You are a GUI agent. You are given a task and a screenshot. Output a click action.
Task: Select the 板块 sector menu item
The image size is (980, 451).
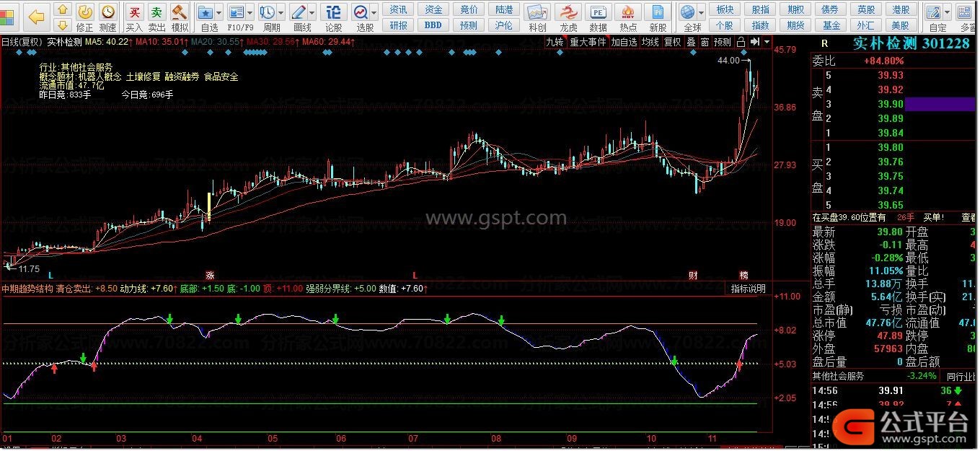click(x=725, y=9)
